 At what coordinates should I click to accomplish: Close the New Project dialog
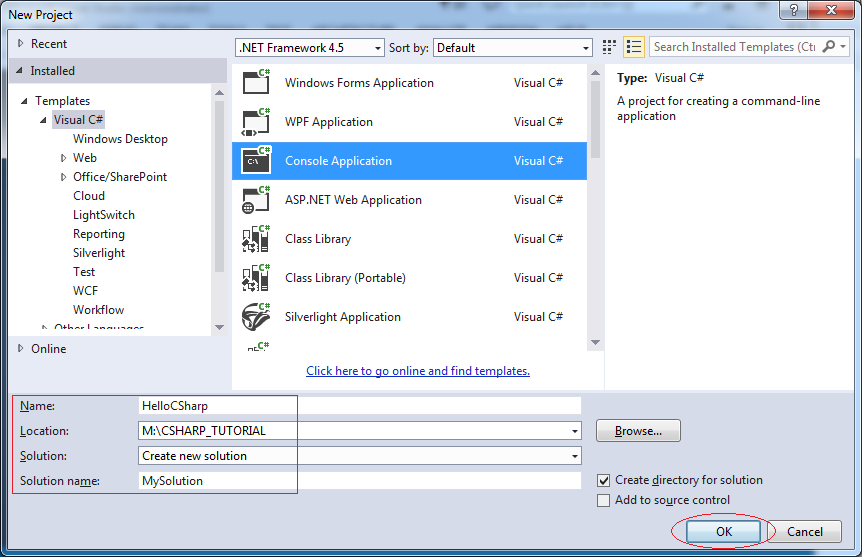[x=831, y=10]
